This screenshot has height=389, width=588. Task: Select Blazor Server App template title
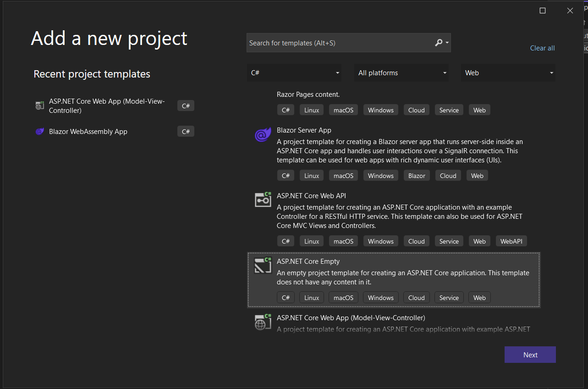click(x=304, y=130)
